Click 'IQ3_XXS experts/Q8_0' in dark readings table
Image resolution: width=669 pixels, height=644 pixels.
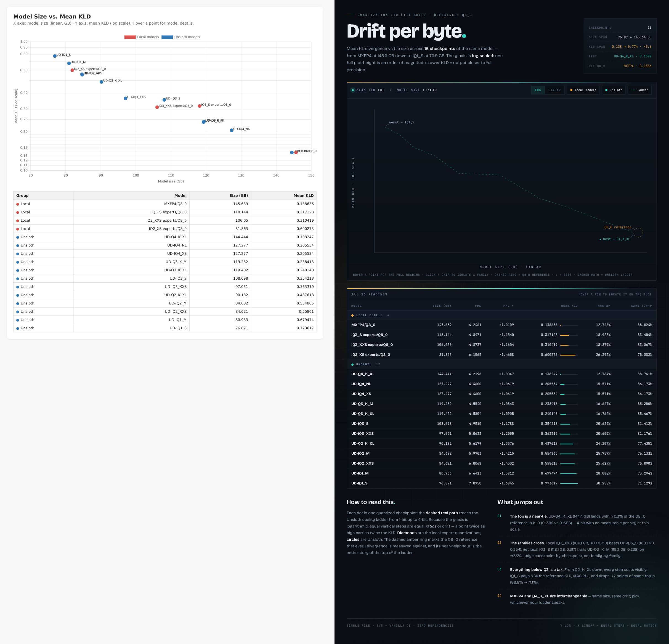372,344
